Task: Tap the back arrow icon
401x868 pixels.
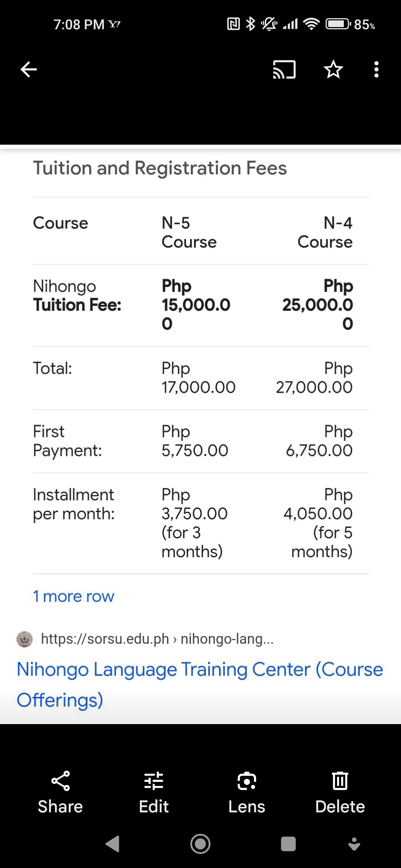Action: [29, 69]
